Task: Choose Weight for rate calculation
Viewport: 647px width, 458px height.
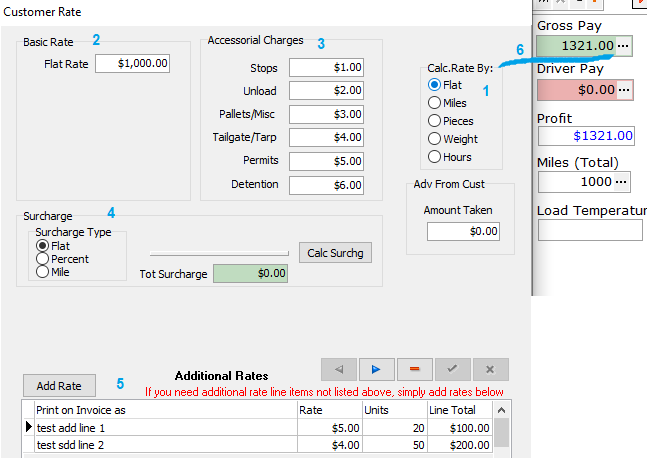Action: (434, 139)
